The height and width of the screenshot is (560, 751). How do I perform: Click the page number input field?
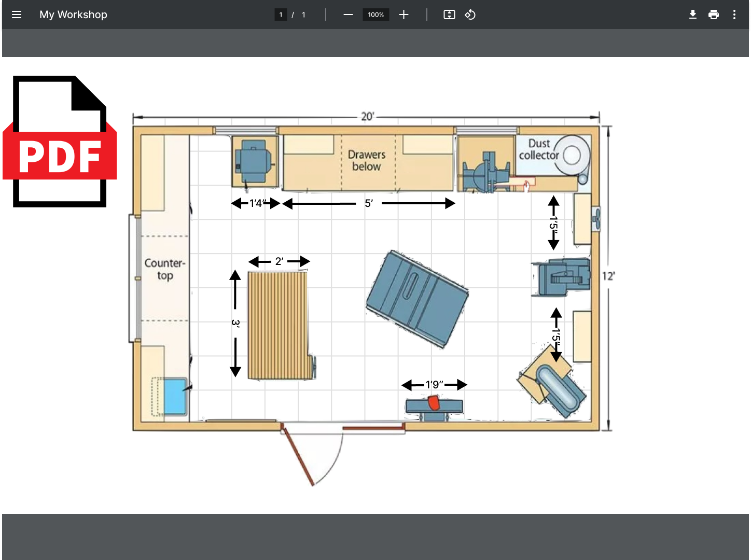coord(281,15)
